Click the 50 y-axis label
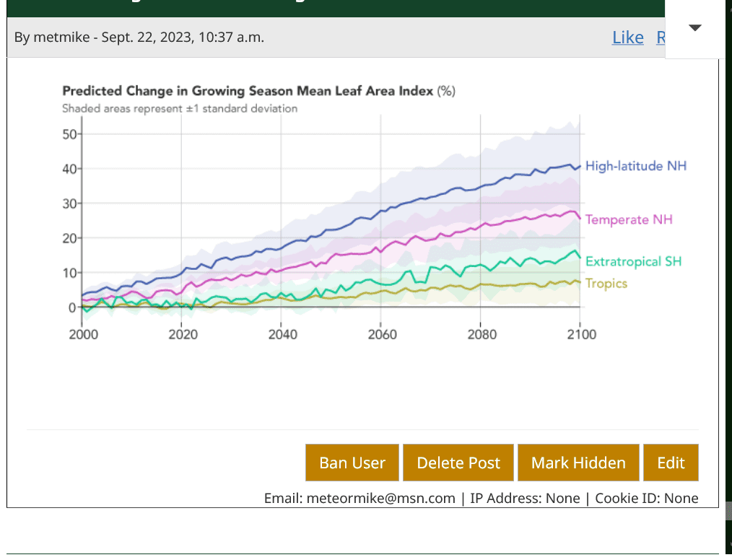The image size is (732, 560). pyautogui.click(x=69, y=134)
